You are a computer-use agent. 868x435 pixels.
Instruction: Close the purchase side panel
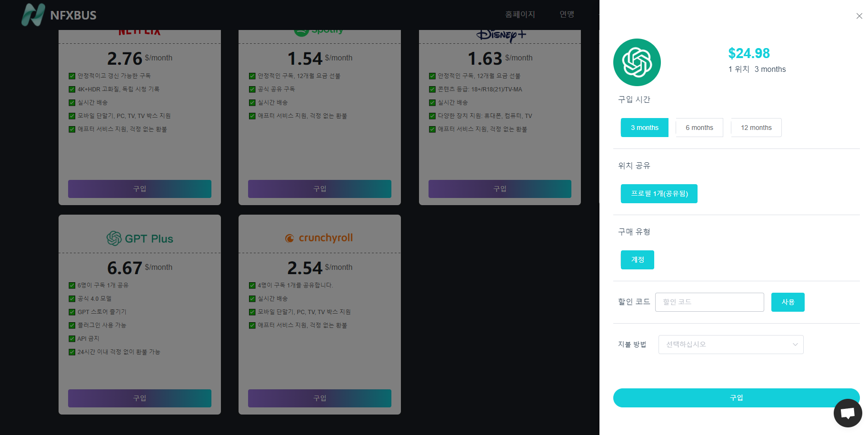click(859, 16)
